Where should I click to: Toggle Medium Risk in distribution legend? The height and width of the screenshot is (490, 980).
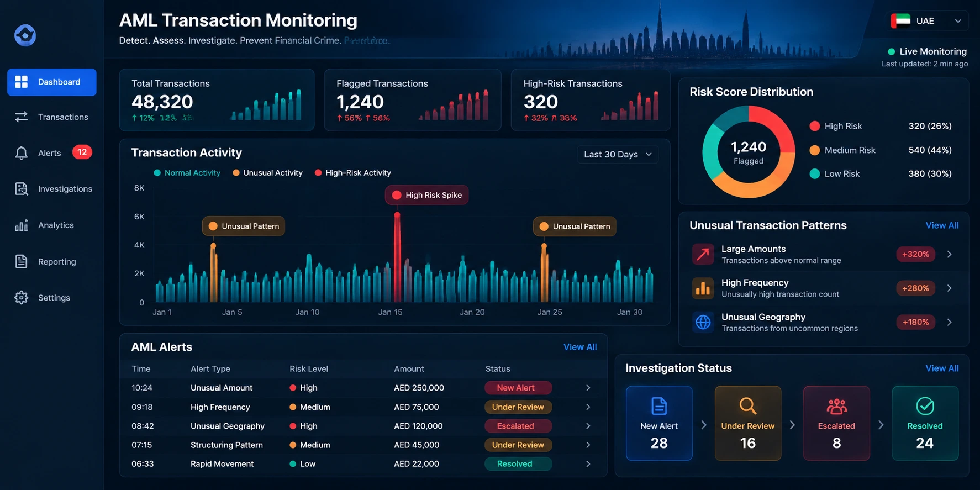[842, 150]
